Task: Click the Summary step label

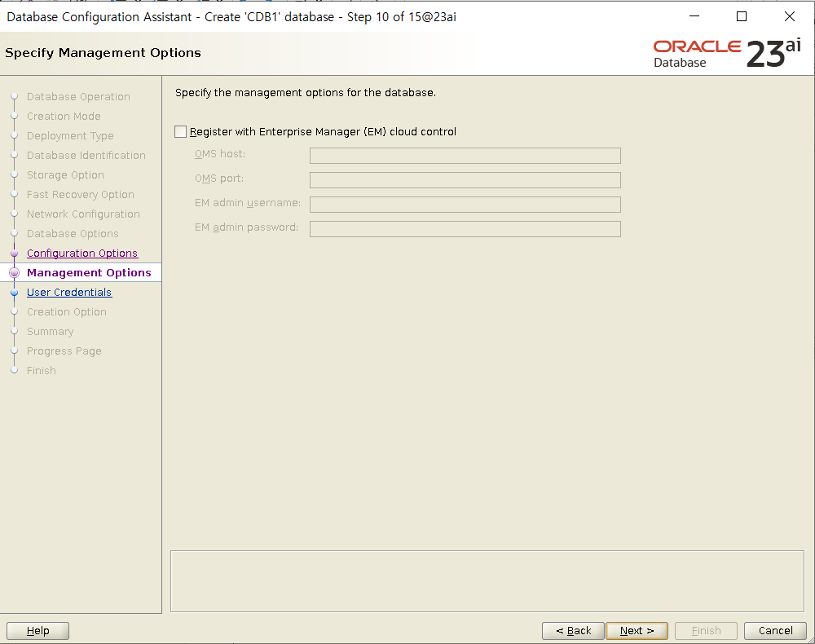Action: [51, 332]
